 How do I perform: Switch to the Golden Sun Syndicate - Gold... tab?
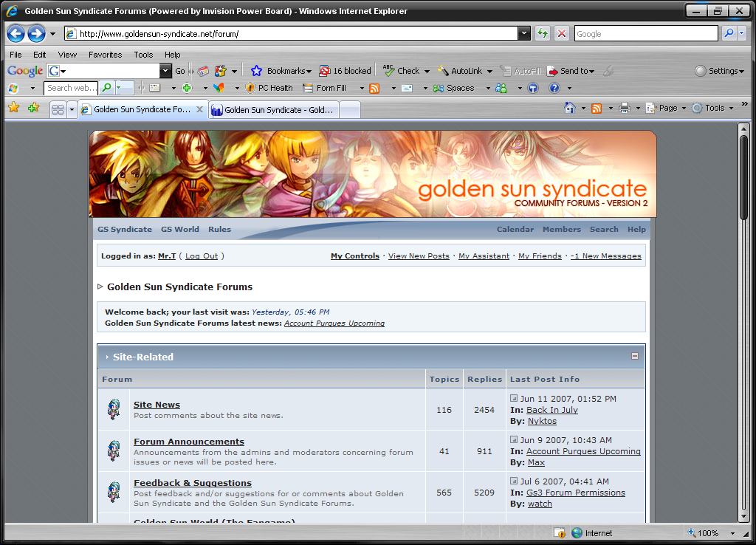tap(274, 110)
